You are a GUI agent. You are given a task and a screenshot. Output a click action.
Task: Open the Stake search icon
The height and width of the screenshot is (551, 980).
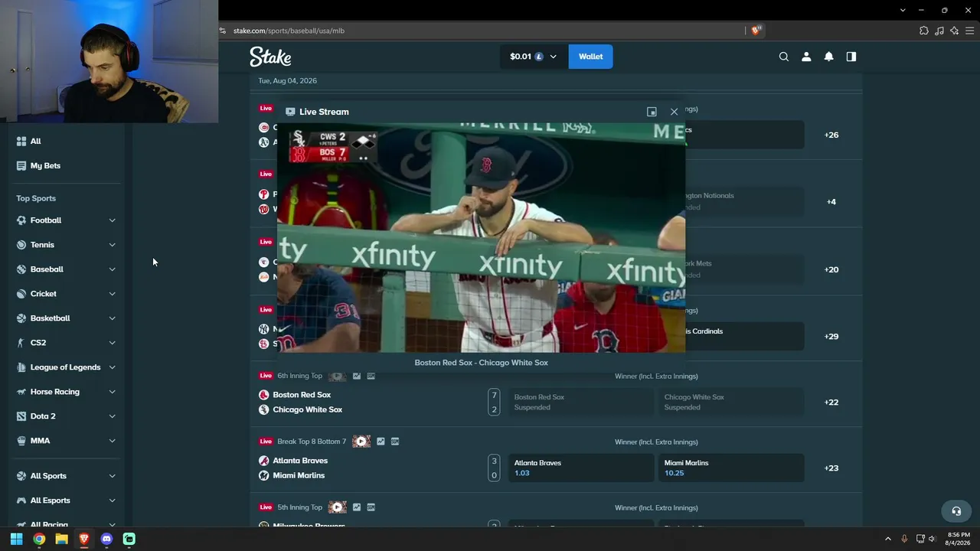point(783,57)
